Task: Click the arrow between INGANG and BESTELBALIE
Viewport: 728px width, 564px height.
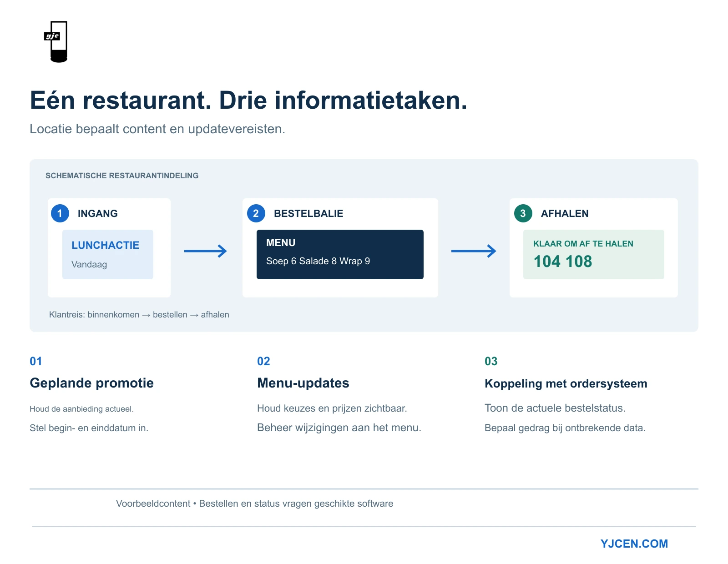Action: (x=206, y=251)
